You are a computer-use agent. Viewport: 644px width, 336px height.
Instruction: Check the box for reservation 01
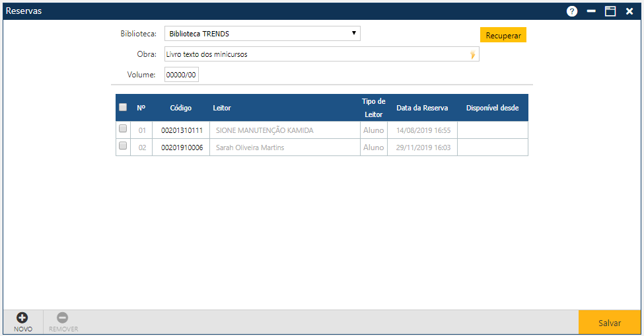(123, 130)
